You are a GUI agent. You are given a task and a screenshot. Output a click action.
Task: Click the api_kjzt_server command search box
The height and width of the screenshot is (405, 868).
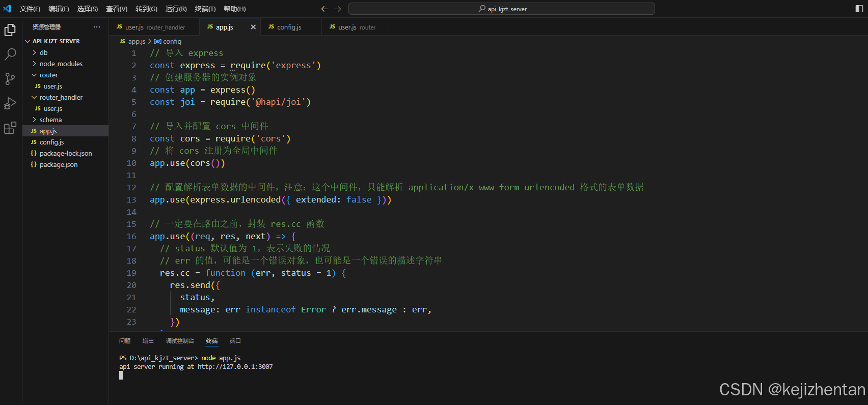tap(502, 9)
